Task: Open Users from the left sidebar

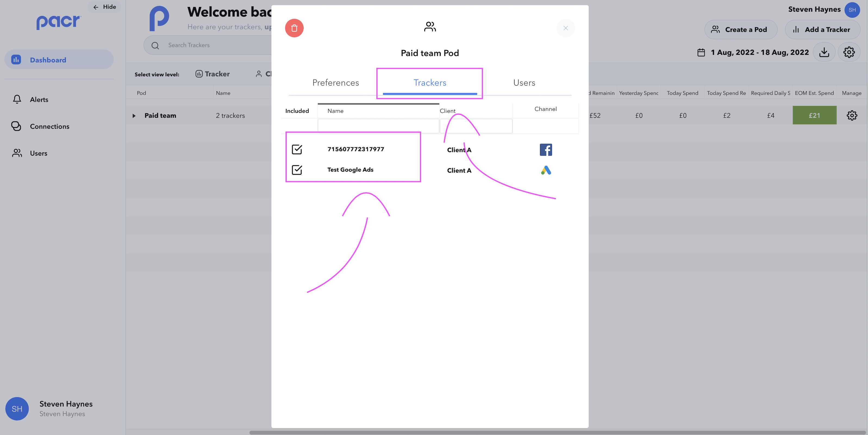Action: [38, 153]
